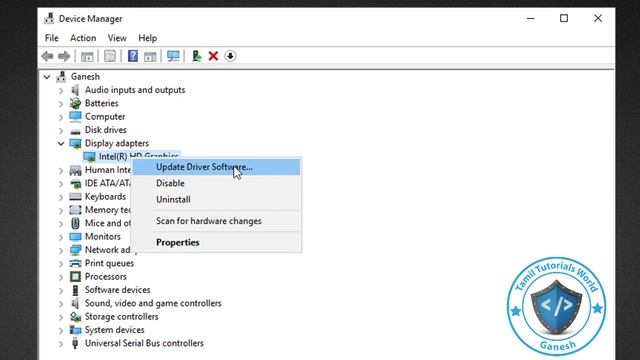Screen dimensions: 640x360
Task: Click the Update driver toolbar icon
Action: tap(197, 56)
